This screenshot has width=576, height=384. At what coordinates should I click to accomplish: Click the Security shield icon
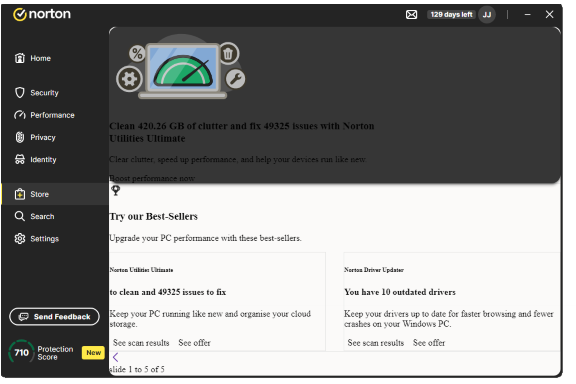point(20,93)
